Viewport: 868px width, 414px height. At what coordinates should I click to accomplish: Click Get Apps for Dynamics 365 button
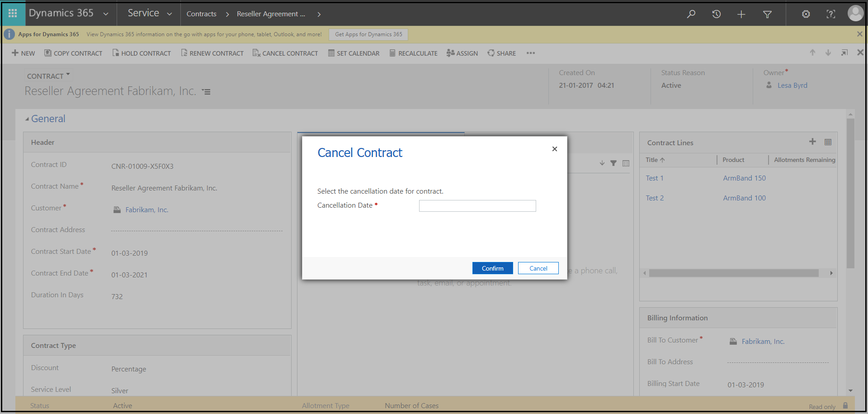[x=368, y=34]
